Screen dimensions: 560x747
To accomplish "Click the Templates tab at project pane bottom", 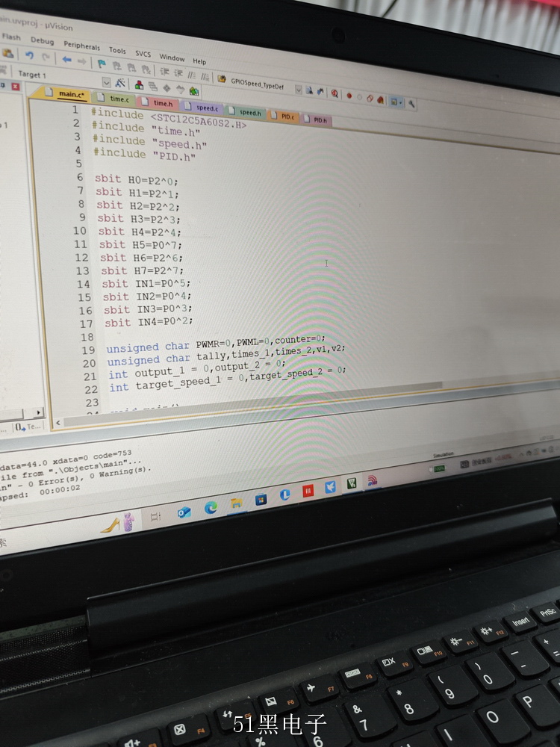I will (28, 427).
